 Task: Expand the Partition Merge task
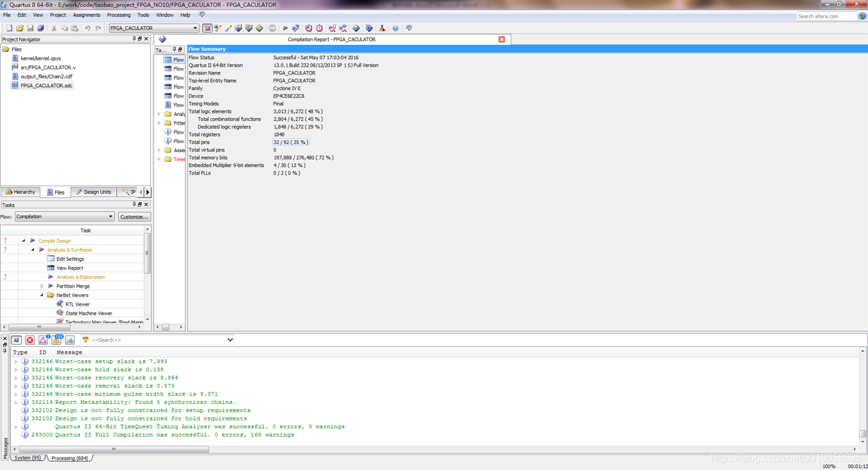click(x=42, y=286)
